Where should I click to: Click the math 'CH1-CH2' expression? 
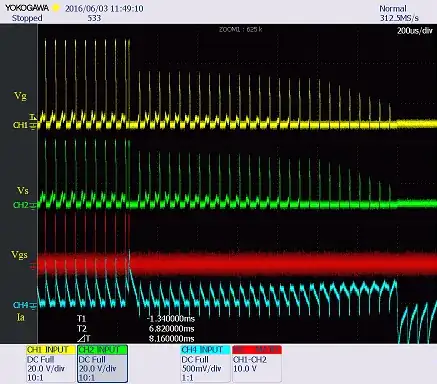coord(250,360)
